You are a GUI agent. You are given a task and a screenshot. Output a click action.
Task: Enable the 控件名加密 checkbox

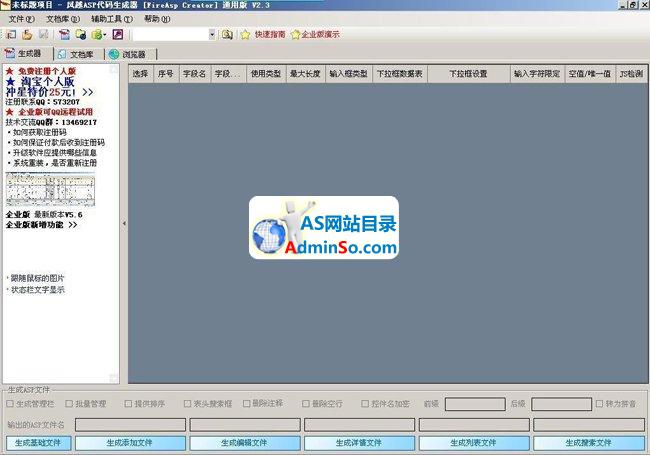click(x=365, y=403)
